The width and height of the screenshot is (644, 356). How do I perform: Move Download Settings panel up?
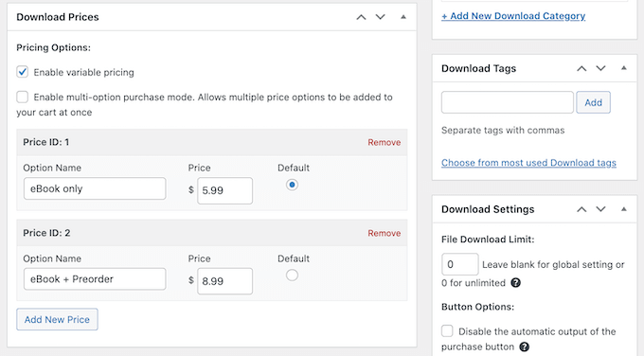(x=581, y=209)
